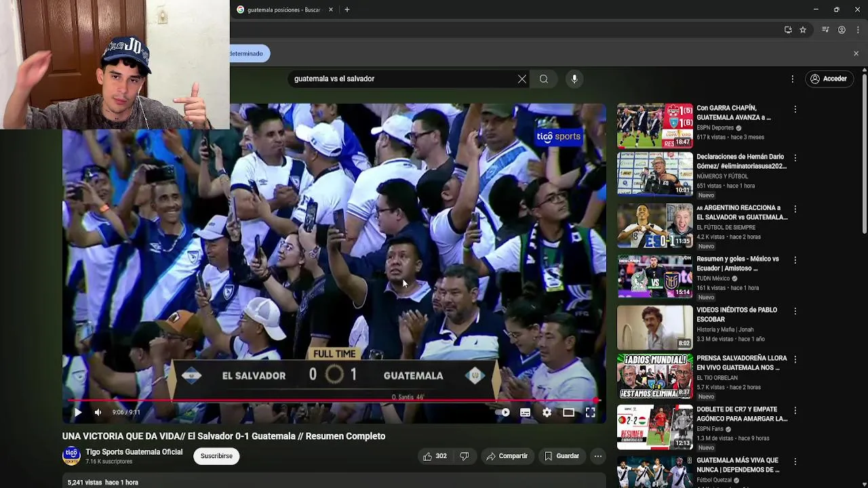This screenshot has height=488, width=868.
Task: Click 'EL TIO ORBELAN' channel name
Action: [718, 378]
